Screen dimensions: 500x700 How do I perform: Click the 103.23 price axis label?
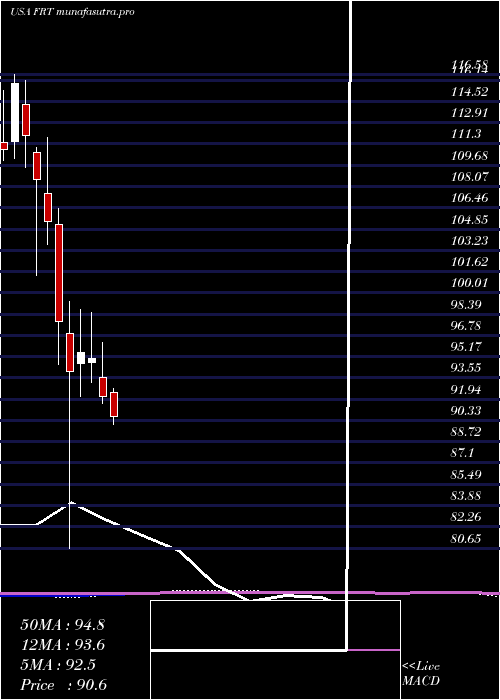(x=469, y=241)
